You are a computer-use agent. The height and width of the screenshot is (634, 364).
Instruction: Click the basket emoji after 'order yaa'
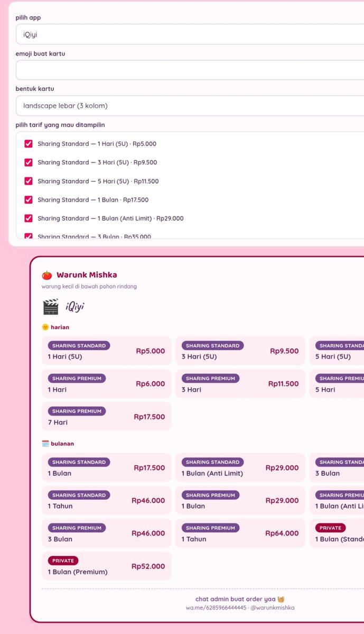[281, 599]
